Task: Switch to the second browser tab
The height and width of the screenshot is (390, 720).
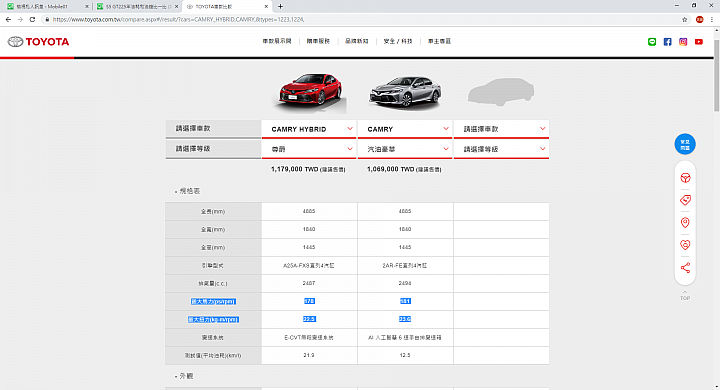Action: (x=137, y=6)
